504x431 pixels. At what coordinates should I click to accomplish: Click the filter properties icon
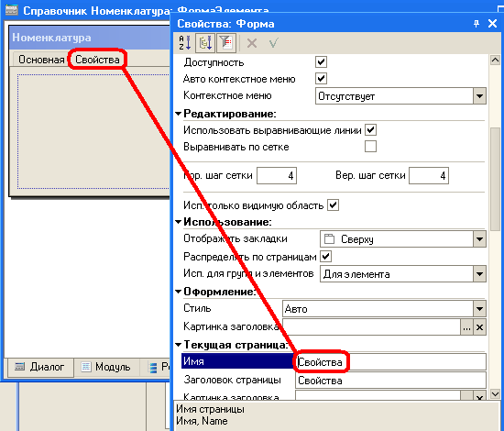pos(226,43)
